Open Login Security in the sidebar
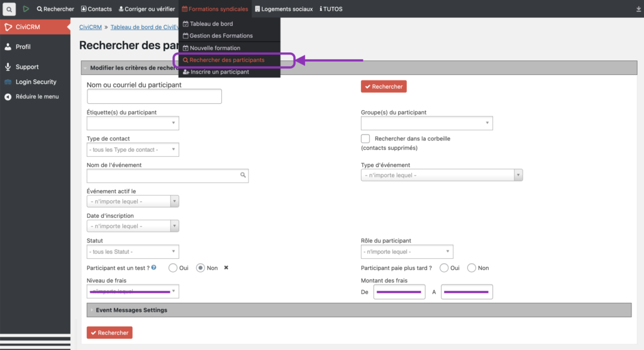Viewport: 644px width, 350px height. point(36,82)
